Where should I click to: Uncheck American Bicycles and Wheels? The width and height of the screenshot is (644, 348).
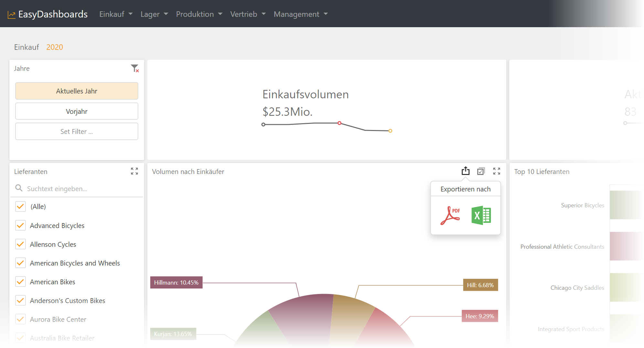coord(20,263)
